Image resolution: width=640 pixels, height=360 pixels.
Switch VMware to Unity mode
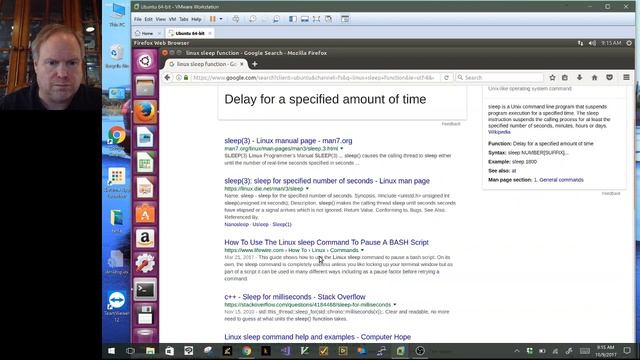tap(329, 19)
